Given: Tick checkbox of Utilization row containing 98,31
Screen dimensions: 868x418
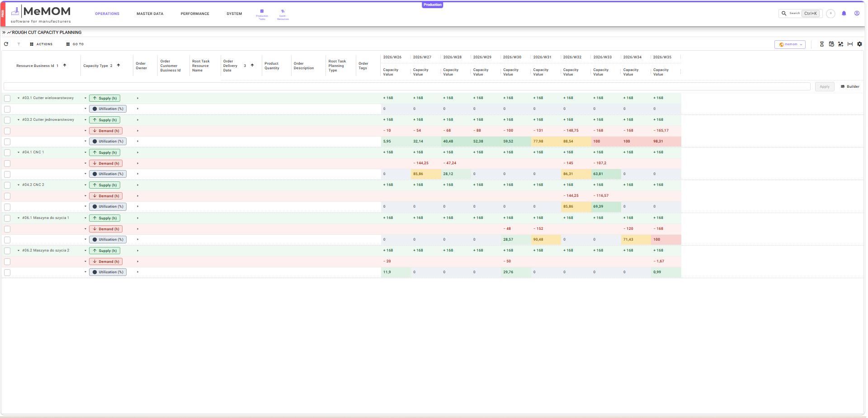Looking at the screenshot, I should (x=7, y=142).
